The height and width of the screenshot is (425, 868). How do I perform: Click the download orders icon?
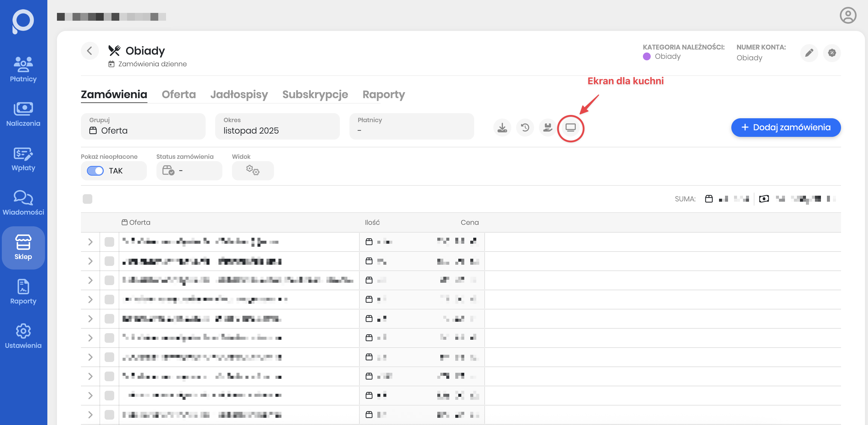tap(502, 128)
